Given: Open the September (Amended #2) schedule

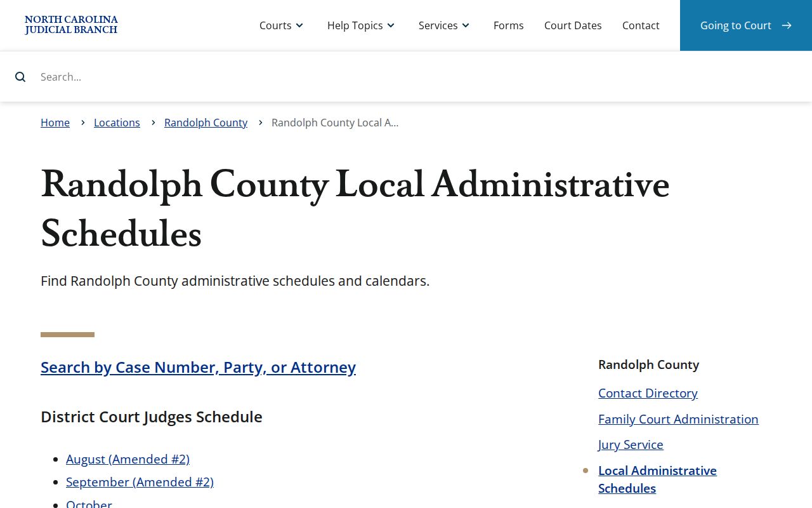Looking at the screenshot, I should click(140, 482).
